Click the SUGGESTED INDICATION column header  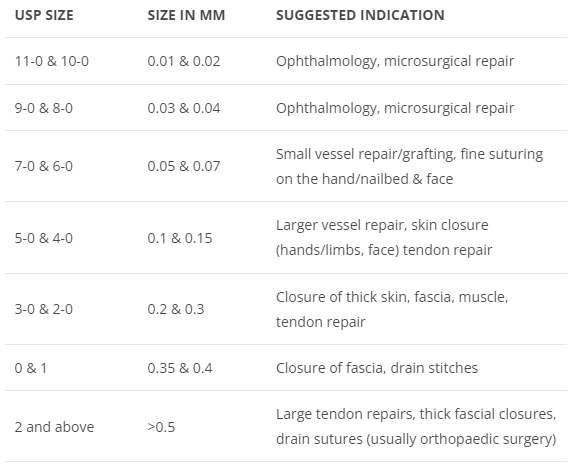(360, 15)
